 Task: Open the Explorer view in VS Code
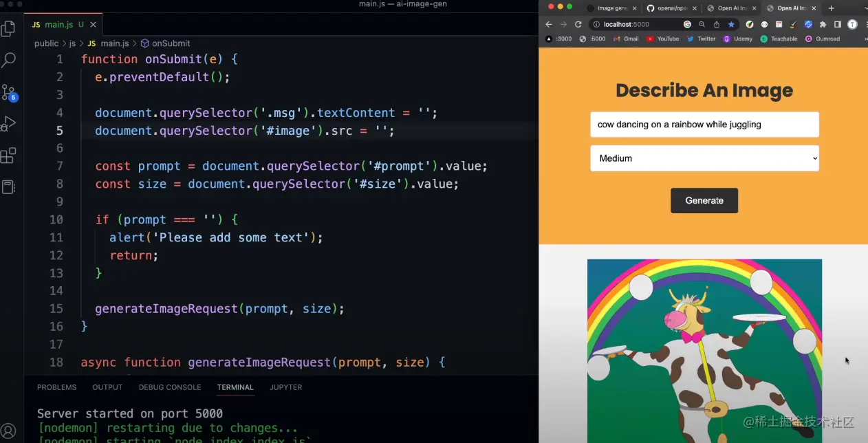point(8,28)
